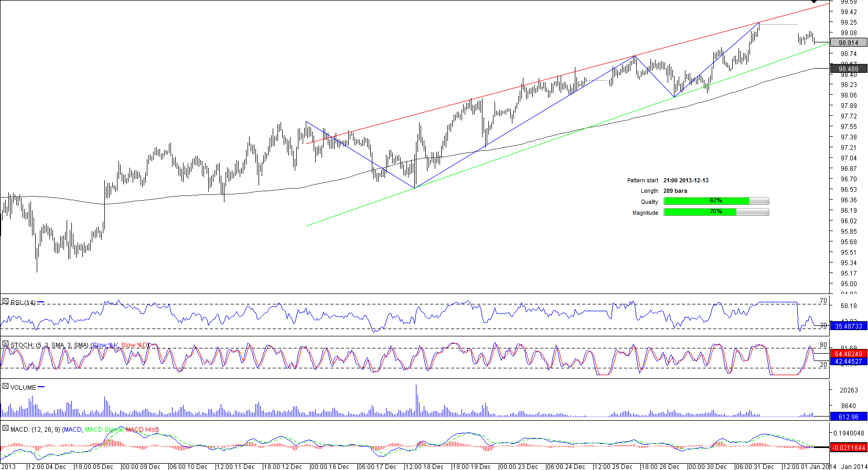The image size is (868, 470).
Task: Click the MACD value tag -0.0211644
Action: [848, 448]
